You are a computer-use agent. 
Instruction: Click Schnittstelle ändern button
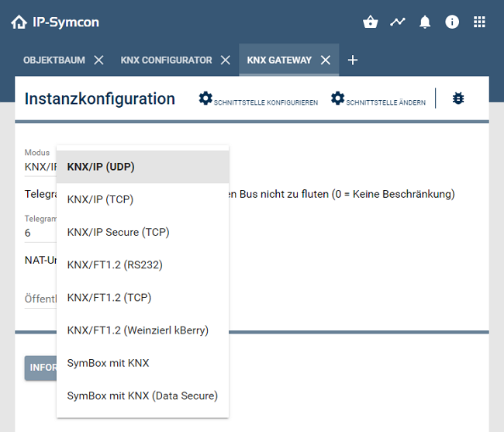pos(378,99)
